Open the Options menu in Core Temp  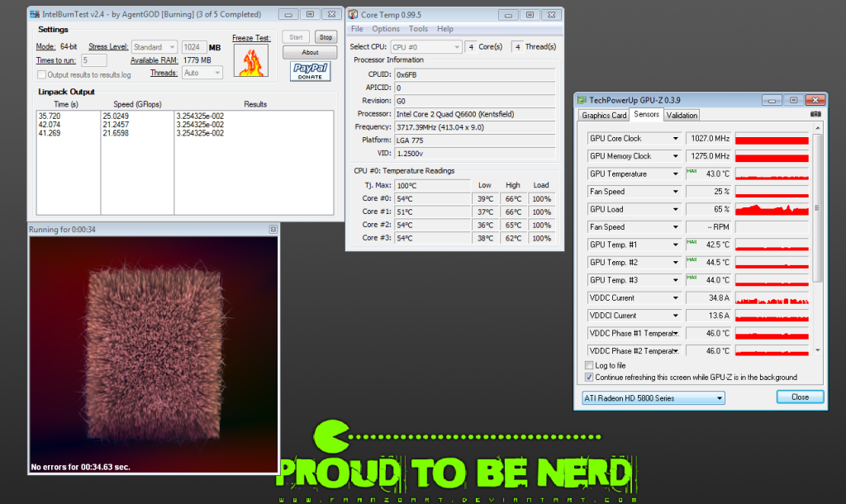point(386,29)
